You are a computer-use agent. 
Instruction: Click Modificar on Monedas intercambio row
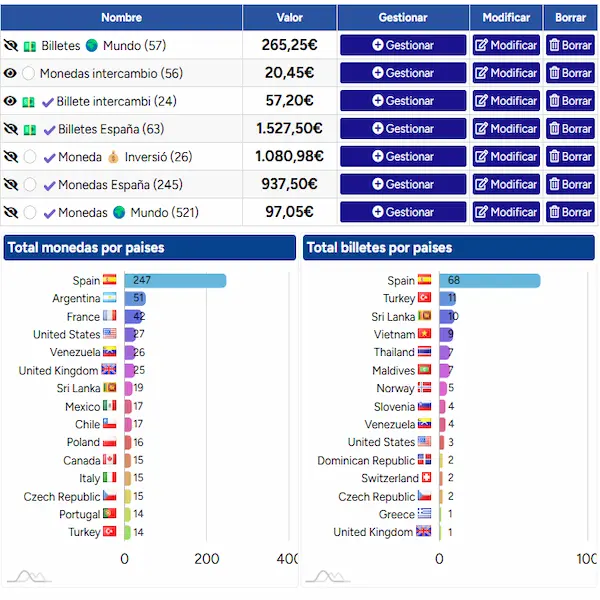click(x=506, y=73)
